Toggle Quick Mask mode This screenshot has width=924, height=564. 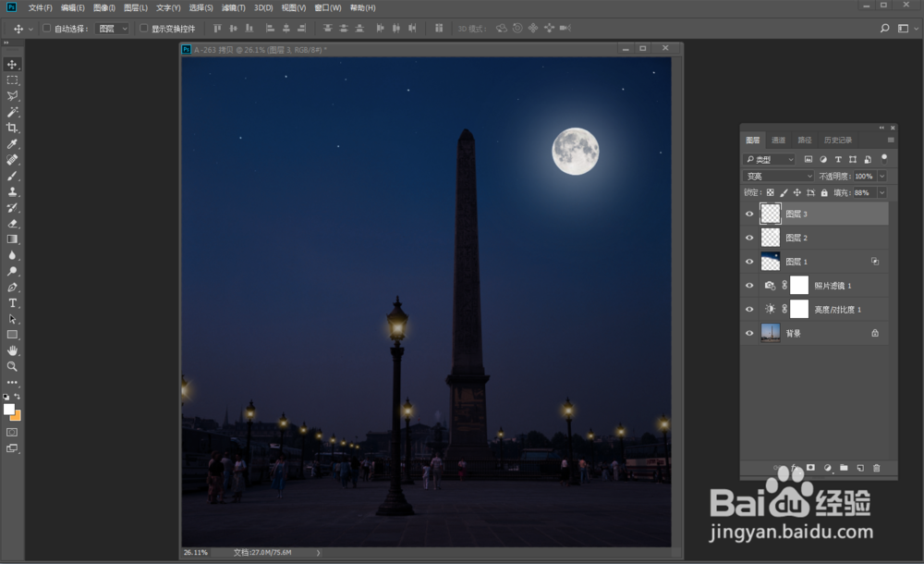[12, 433]
